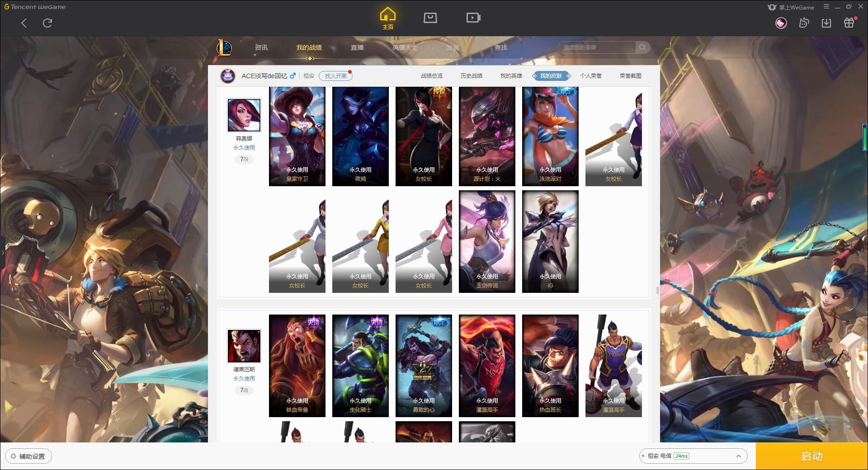Viewport: 868px width, 470px height.
Task: Open the video player icon in top bar
Action: click(x=473, y=18)
